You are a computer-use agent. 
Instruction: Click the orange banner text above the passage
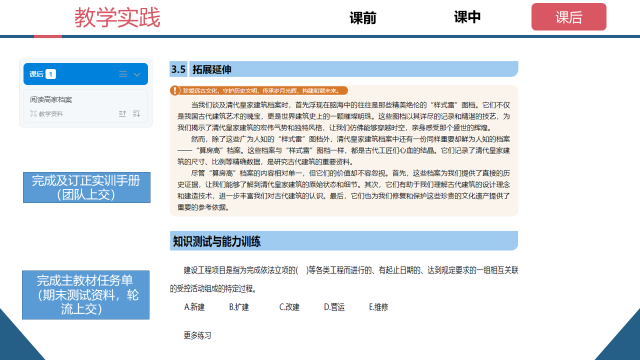(x=261, y=91)
